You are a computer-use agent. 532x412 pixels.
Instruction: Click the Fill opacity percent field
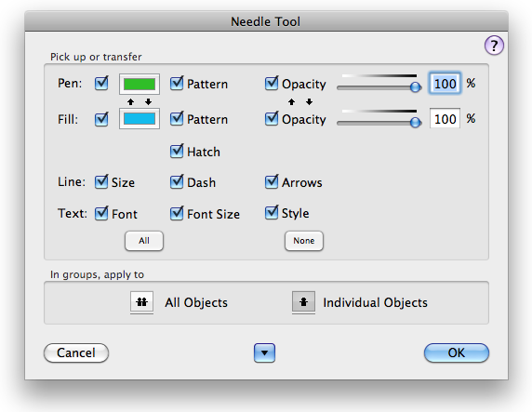[445, 119]
